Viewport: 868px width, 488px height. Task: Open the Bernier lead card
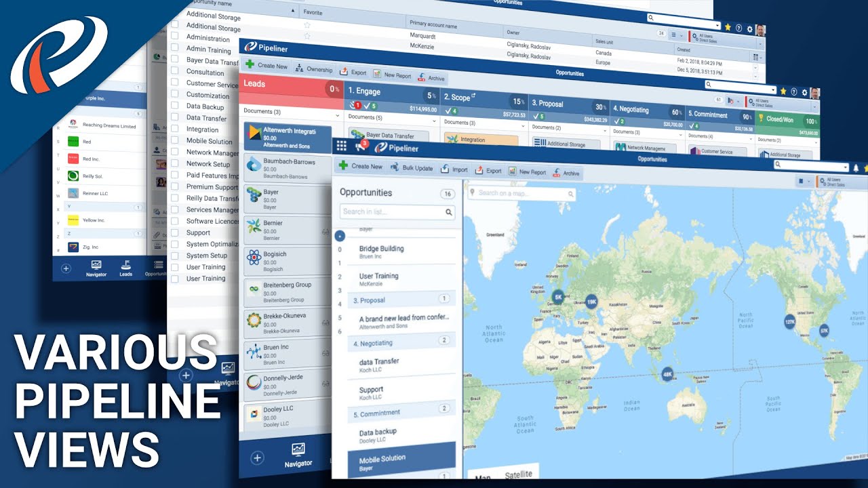288,230
